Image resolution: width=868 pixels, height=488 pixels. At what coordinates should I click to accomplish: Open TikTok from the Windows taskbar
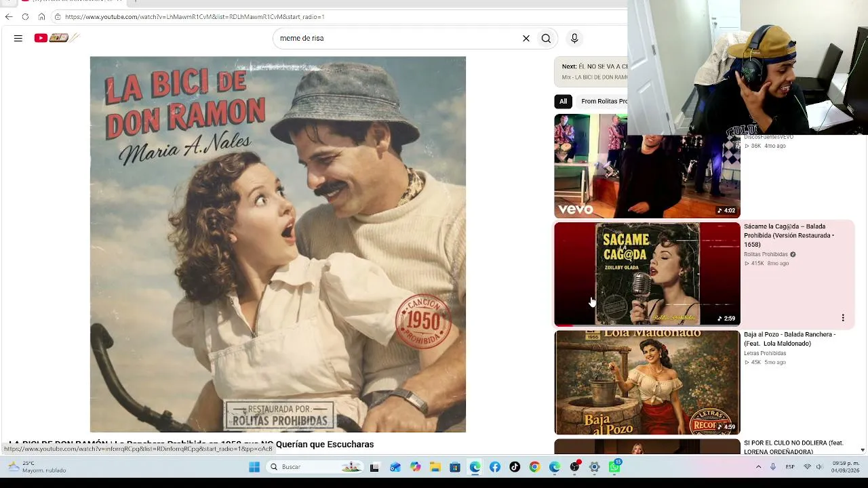515,467
